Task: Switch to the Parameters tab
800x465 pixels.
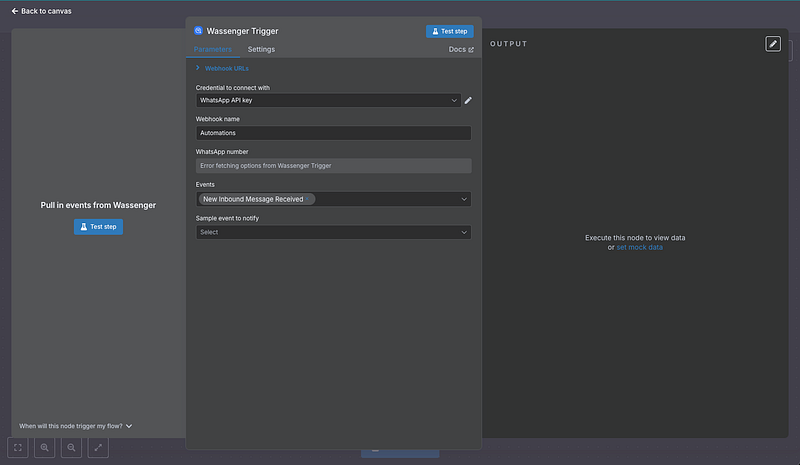Action: click(212, 49)
